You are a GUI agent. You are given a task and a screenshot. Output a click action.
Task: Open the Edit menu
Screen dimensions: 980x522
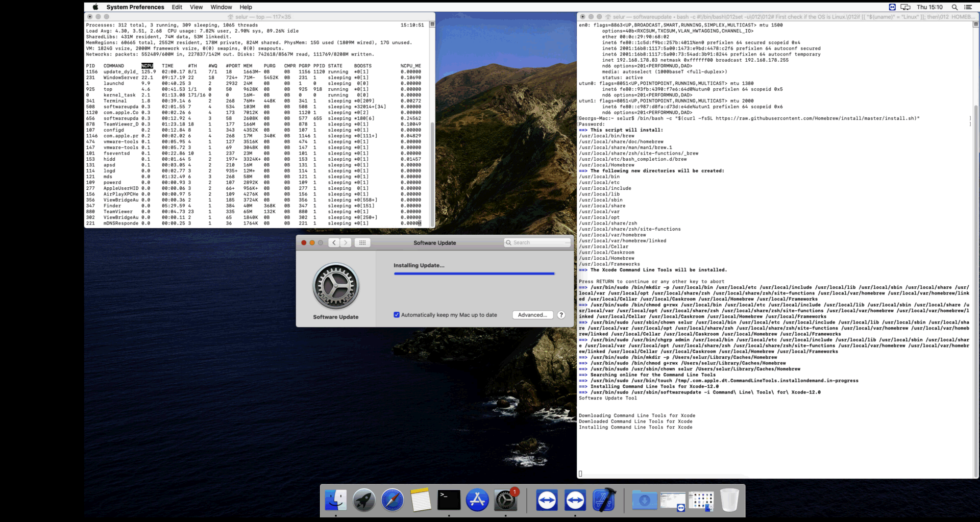(177, 7)
